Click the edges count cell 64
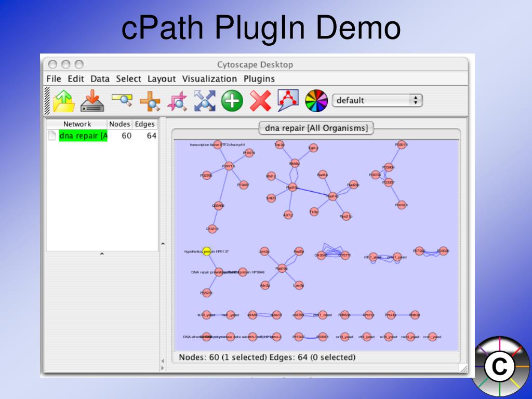 [151, 136]
